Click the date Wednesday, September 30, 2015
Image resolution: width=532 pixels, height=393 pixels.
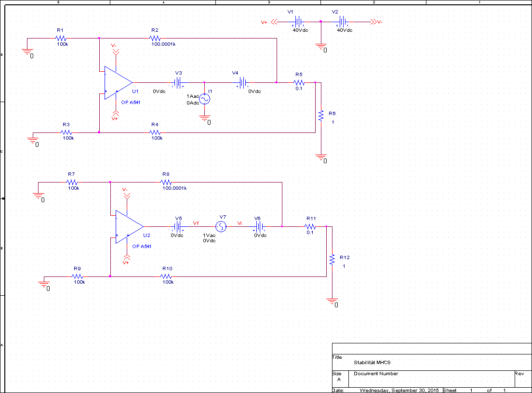pos(399,390)
